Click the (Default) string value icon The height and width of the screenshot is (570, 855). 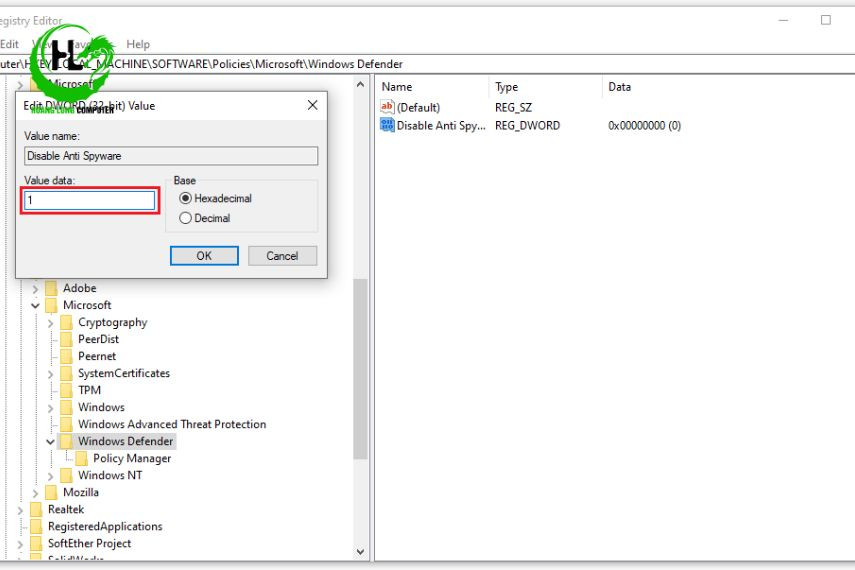click(387, 107)
